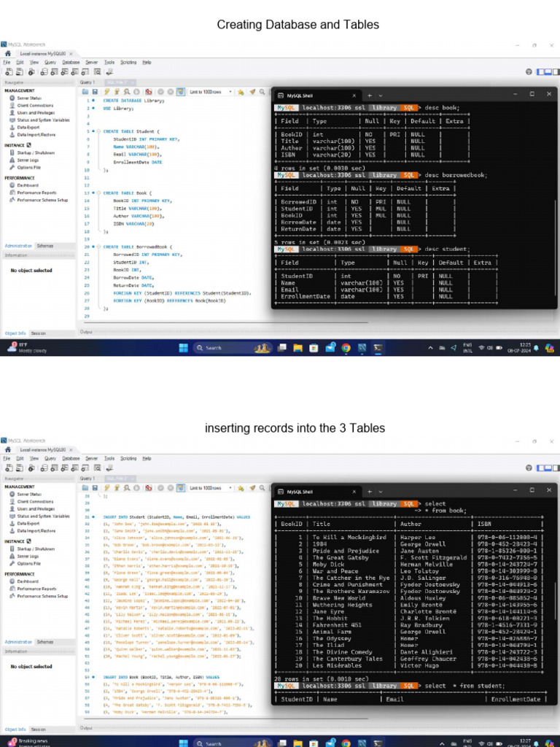Image resolution: width=560 pixels, height=747 pixels.
Task: Switch to Schemas tab in lower Navigator panel
Action: (x=45, y=642)
